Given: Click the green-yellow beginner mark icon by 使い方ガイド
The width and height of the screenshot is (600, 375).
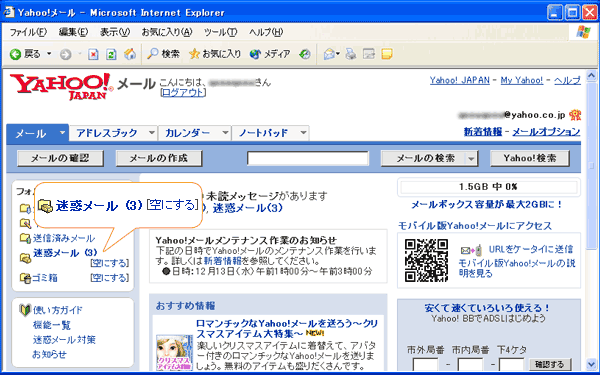Looking at the screenshot, I should 25,310.
